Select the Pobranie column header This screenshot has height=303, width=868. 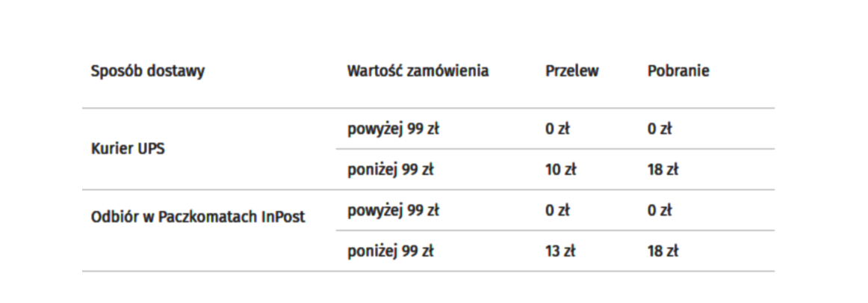tap(678, 72)
